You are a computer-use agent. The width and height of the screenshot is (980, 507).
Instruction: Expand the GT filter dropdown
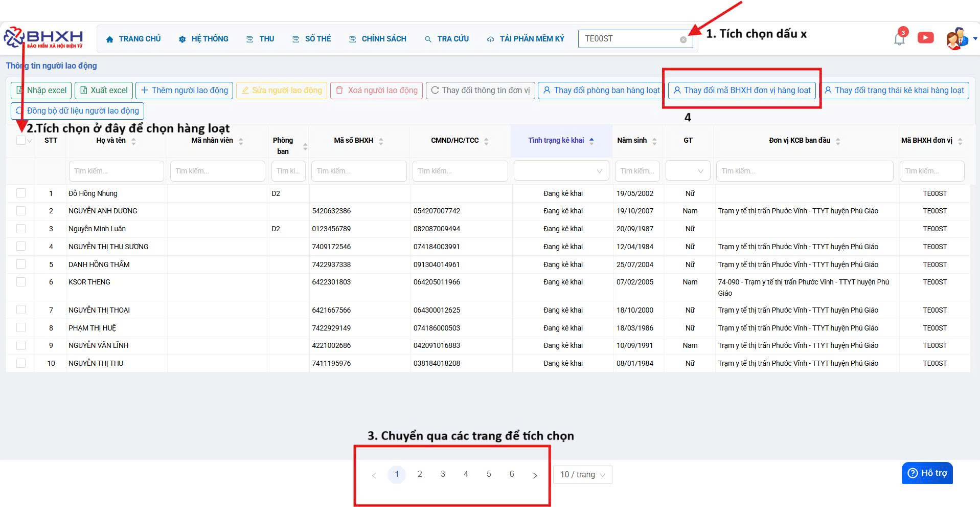tap(688, 171)
